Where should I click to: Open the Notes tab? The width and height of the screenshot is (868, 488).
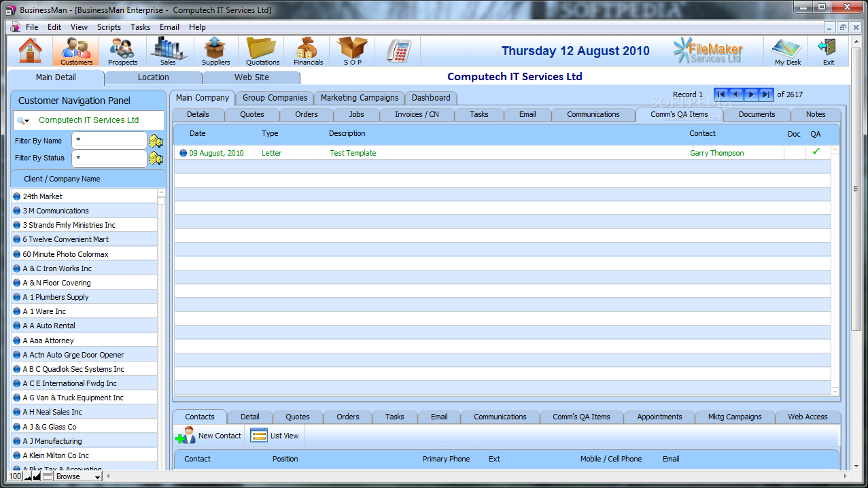pyautogui.click(x=816, y=114)
